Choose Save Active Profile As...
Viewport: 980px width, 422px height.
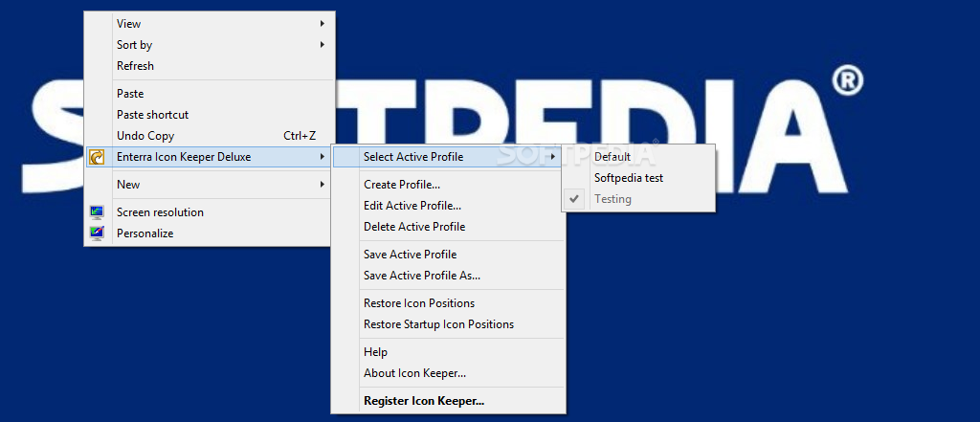448,275
